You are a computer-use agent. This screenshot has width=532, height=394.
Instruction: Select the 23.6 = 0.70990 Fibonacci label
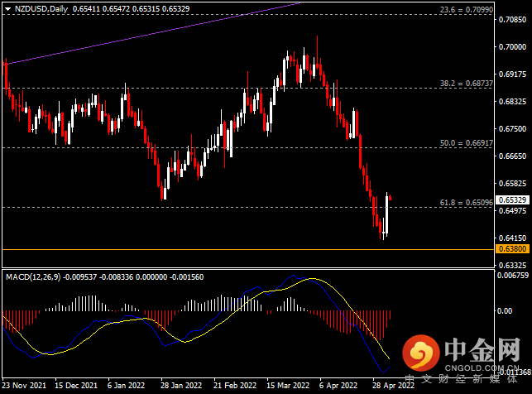coord(467,9)
